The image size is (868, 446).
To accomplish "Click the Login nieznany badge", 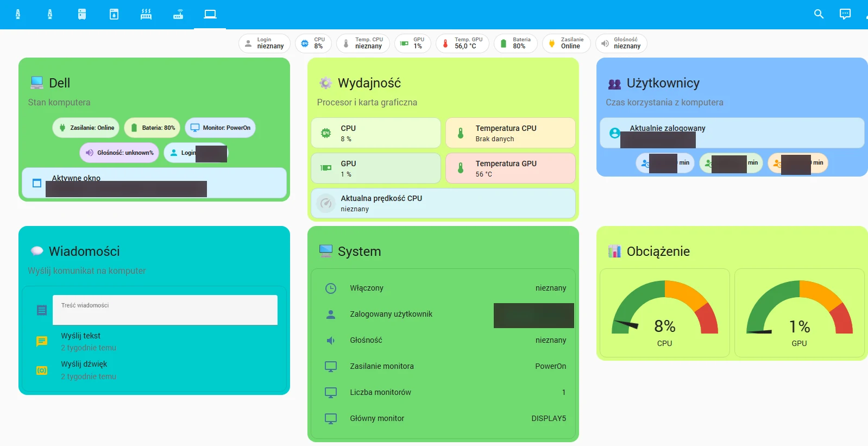I will coord(265,43).
